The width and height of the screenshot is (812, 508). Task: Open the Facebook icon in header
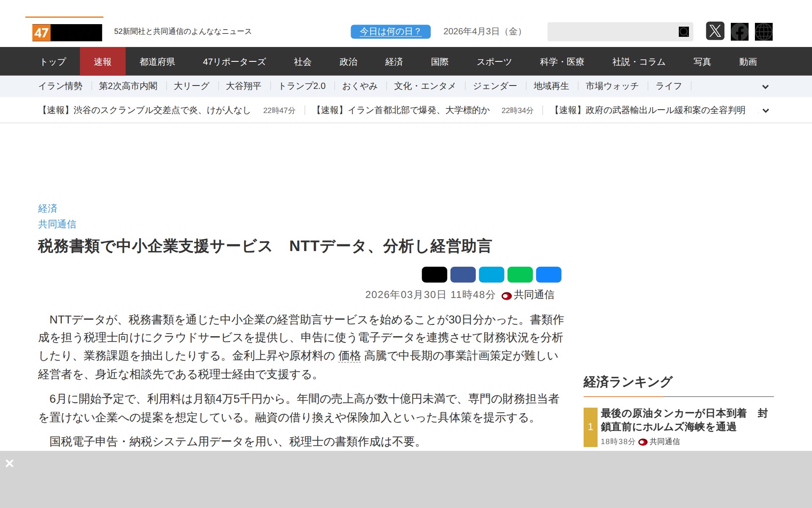739,32
